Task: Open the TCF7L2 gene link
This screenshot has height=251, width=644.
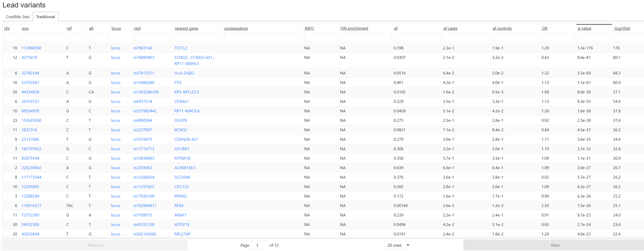Action: tap(181, 48)
